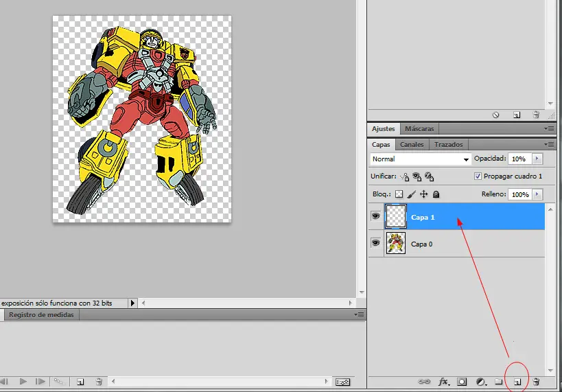Click trash icon in upper panel footer
The width and height of the screenshot is (562, 392).
tap(536, 115)
